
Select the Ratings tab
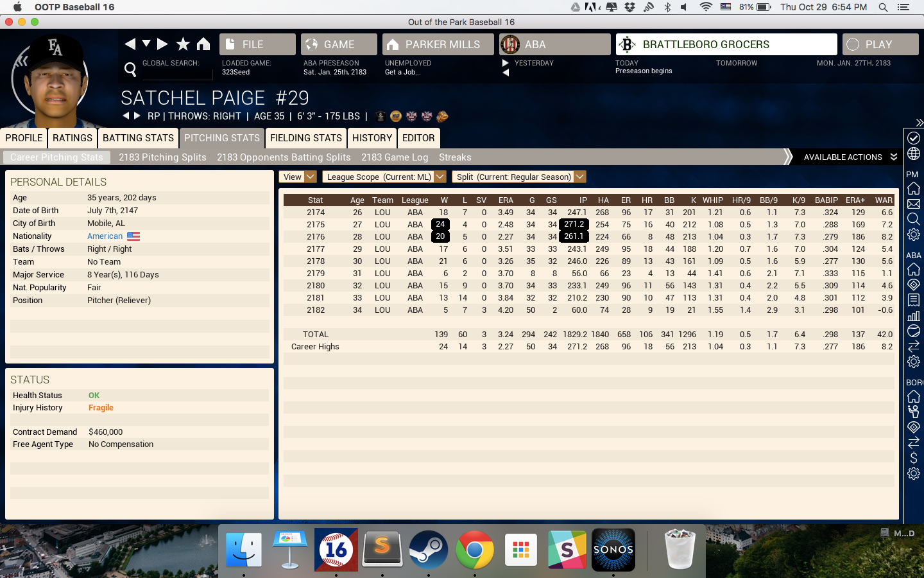point(73,138)
